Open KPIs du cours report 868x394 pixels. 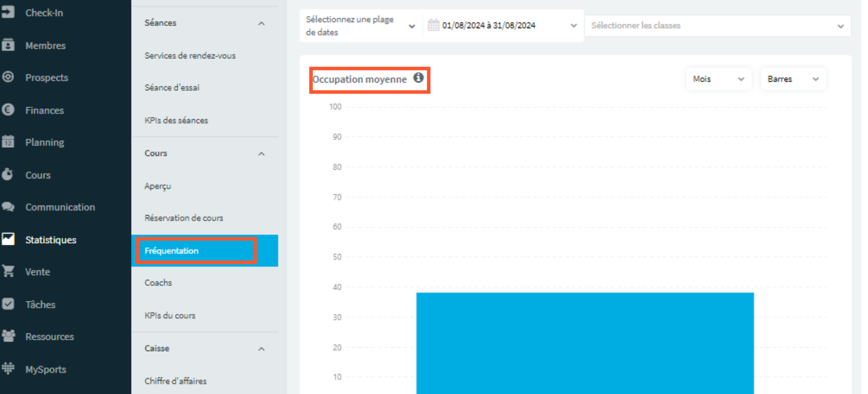click(x=170, y=315)
